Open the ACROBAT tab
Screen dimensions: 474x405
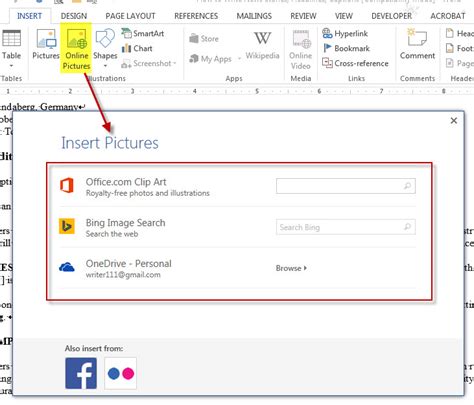448,16
